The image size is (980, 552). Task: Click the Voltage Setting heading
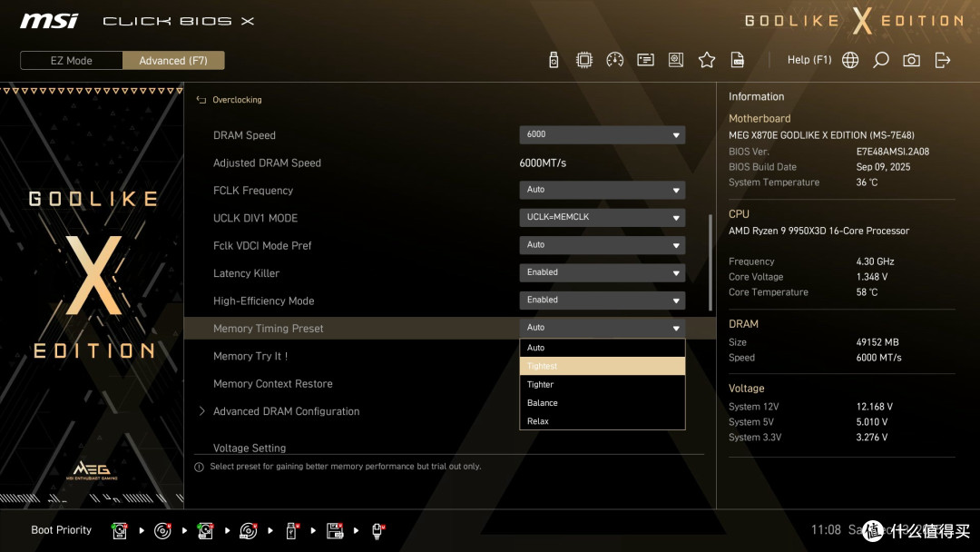(250, 448)
